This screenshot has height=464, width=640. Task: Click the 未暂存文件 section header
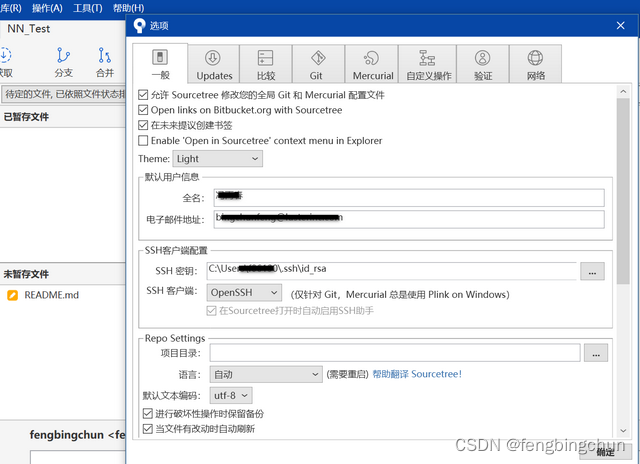point(26,274)
